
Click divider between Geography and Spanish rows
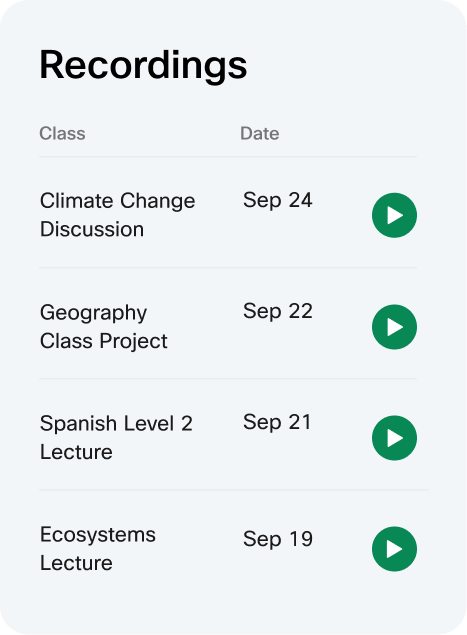228,379
